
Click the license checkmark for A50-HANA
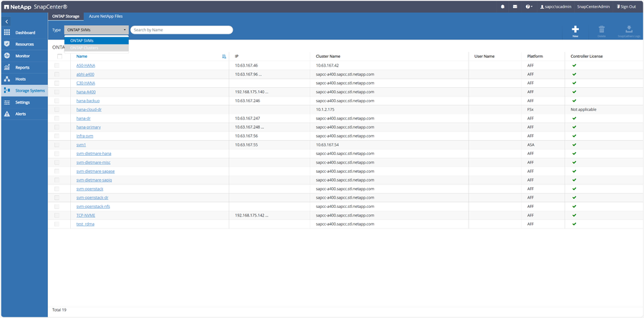(x=574, y=65)
